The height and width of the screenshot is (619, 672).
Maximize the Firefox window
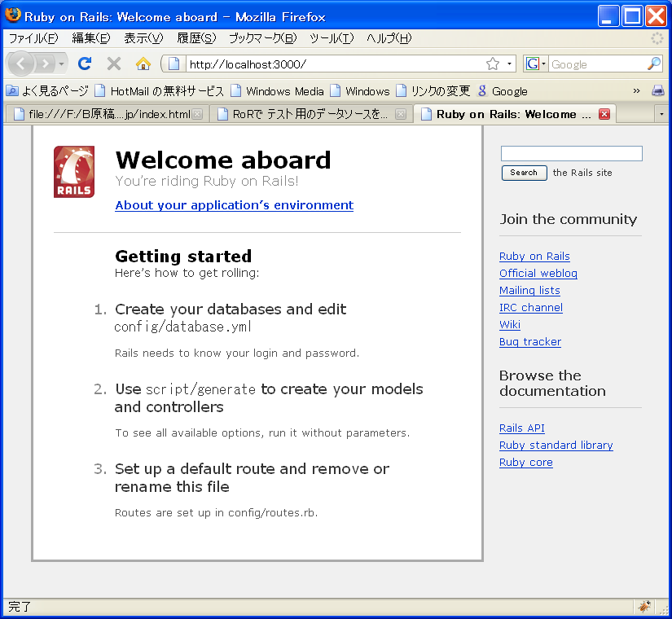pyautogui.click(x=632, y=16)
